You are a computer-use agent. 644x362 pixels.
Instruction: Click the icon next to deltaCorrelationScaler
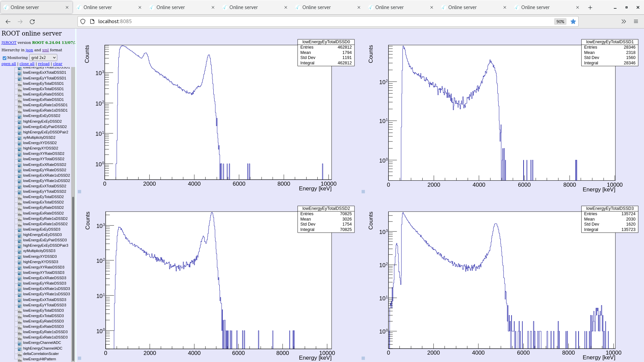tap(20, 354)
